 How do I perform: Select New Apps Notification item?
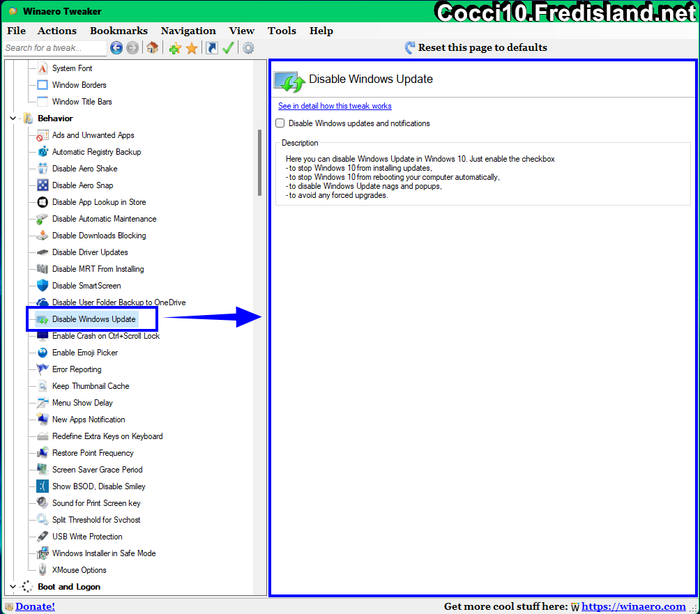[x=89, y=420]
